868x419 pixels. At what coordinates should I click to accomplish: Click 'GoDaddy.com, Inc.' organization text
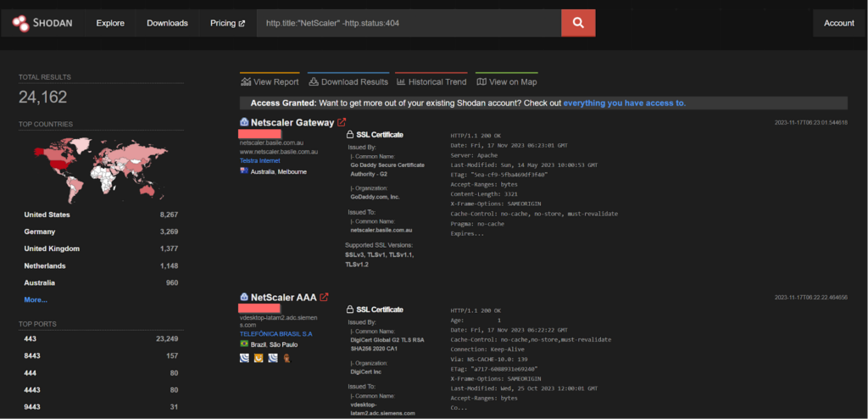tap(375, 197)
